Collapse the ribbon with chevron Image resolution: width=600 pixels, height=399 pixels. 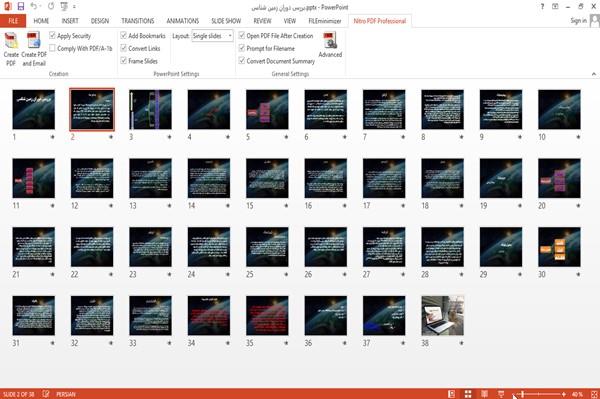pyautogui.click(x=593, y=74)
